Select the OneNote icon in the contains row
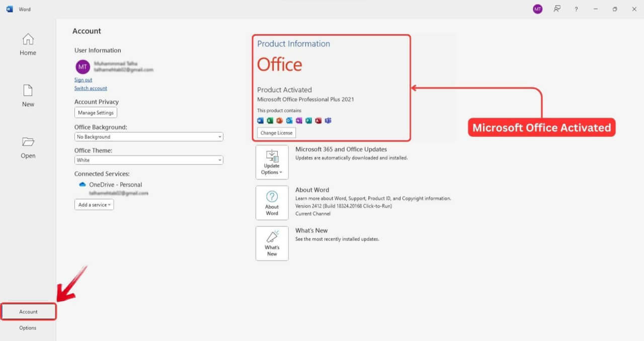644x341 pixels. 299,121
